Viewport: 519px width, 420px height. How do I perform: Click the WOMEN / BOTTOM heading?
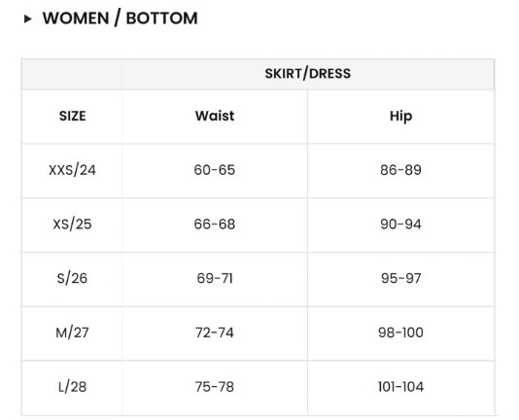point(121,18)
